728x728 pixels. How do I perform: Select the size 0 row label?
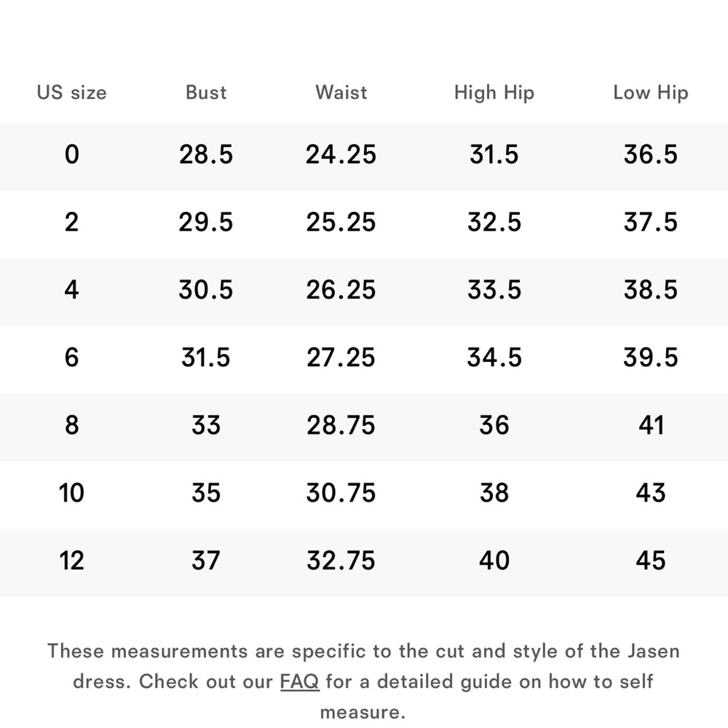(71, 154)
